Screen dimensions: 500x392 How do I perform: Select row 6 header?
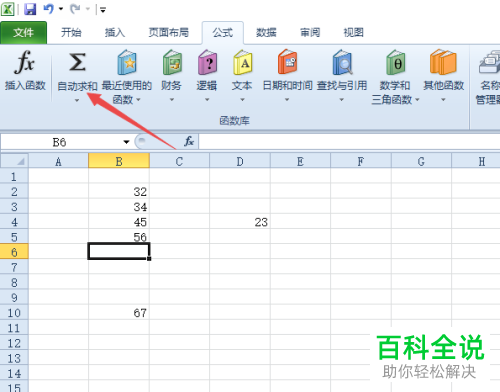click(14, 252)
